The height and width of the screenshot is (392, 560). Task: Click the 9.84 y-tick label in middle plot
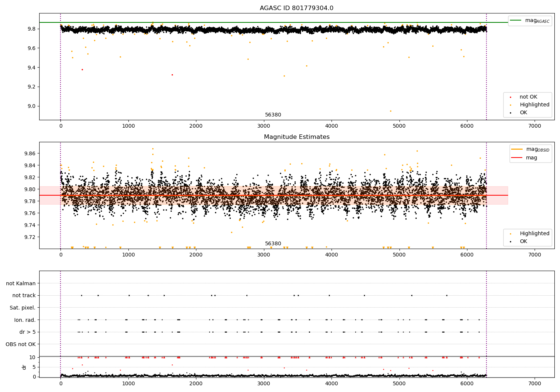pyautogui.click(x=30, y=166)
